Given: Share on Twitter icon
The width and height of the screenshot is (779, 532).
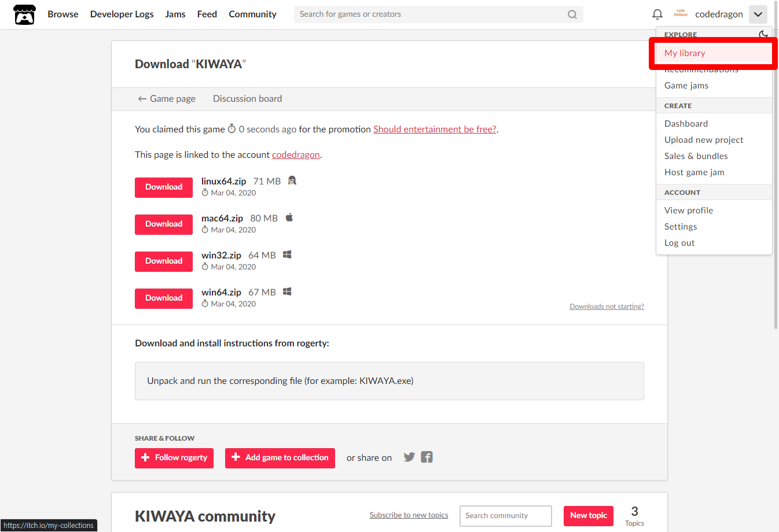Looking at the screenshot, I should point(409,457).
